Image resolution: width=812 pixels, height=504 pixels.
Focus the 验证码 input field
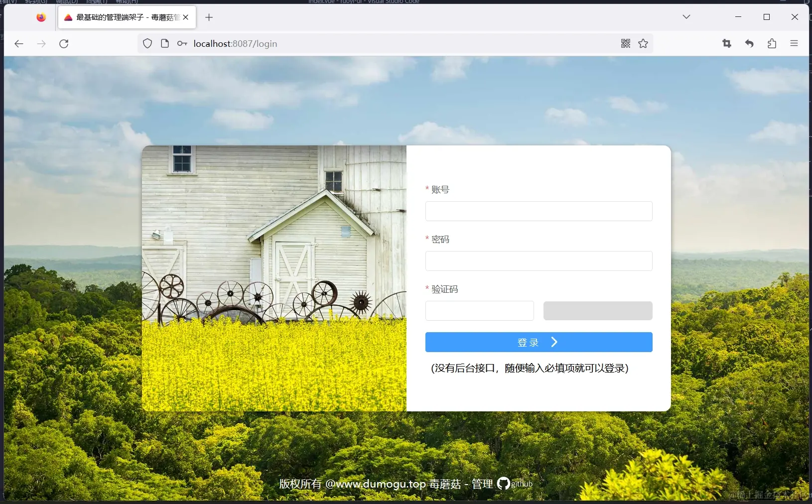(480, 311)
